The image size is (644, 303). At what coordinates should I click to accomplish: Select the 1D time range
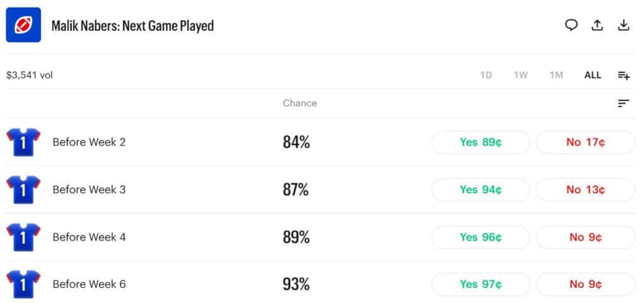click(486, 75)
